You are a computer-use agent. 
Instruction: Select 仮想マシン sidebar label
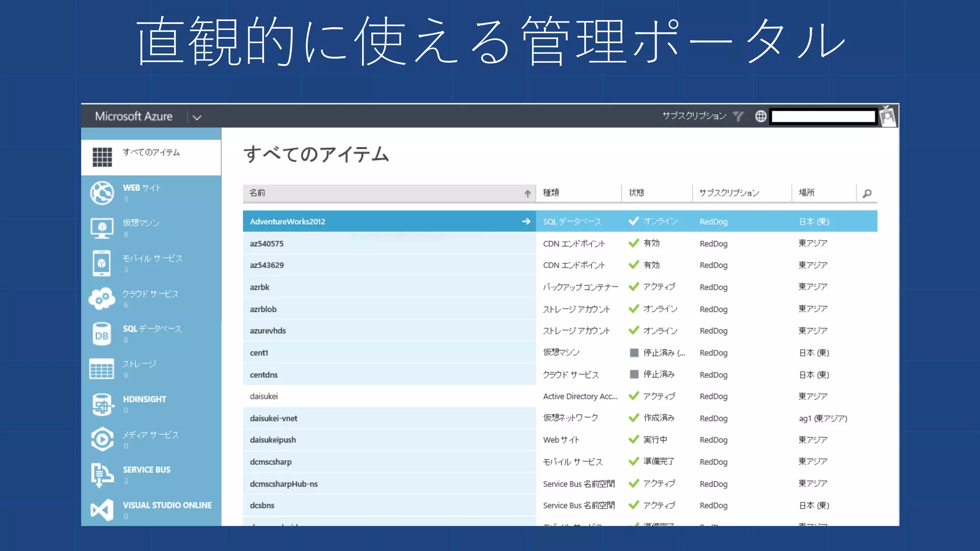point(141,223)
